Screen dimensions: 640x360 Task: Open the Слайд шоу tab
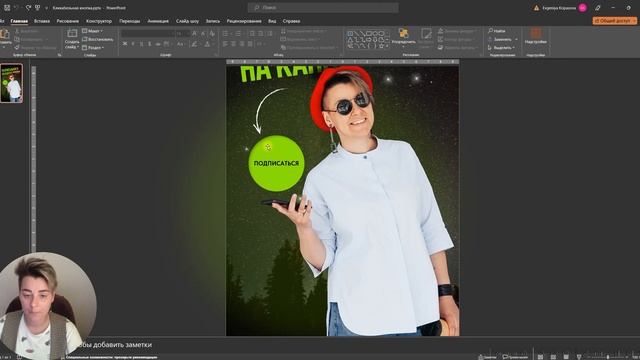tap(187, 21)
